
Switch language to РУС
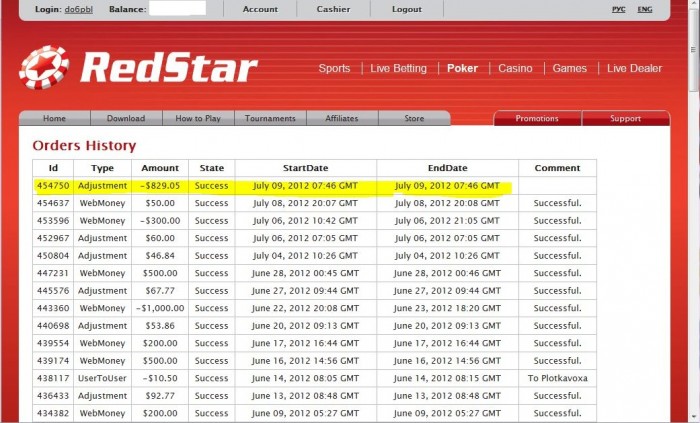(x=618, y=9)
